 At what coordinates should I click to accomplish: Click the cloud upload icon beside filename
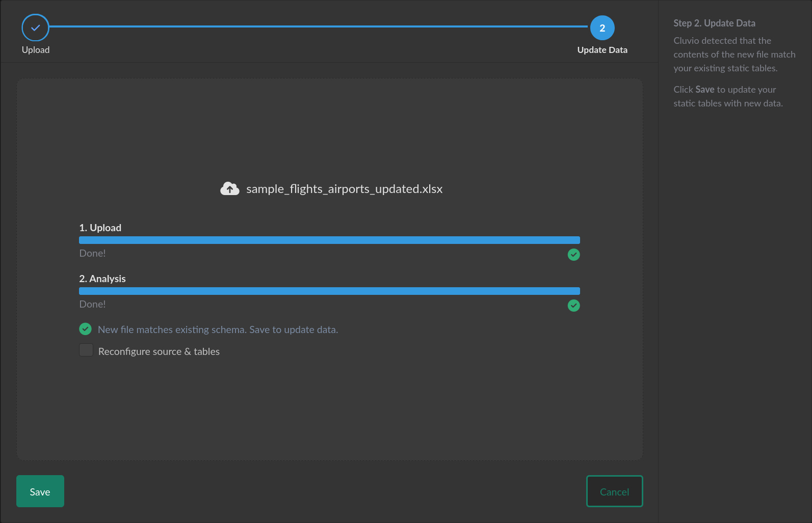[x=230, y=189]
